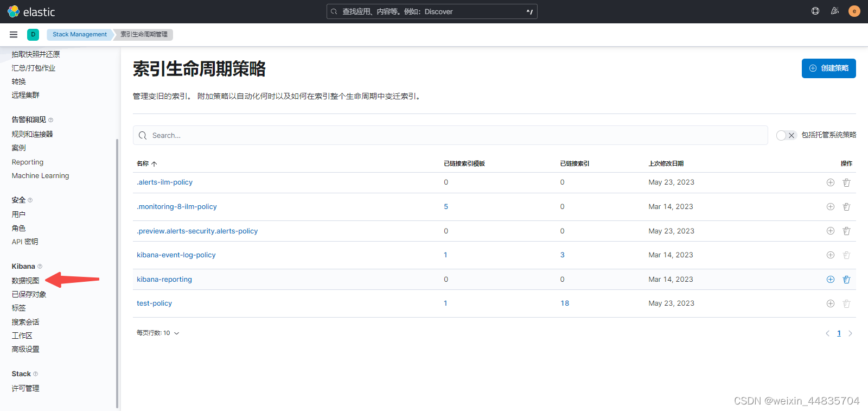Focus the policy Search field

click(450, 135)
